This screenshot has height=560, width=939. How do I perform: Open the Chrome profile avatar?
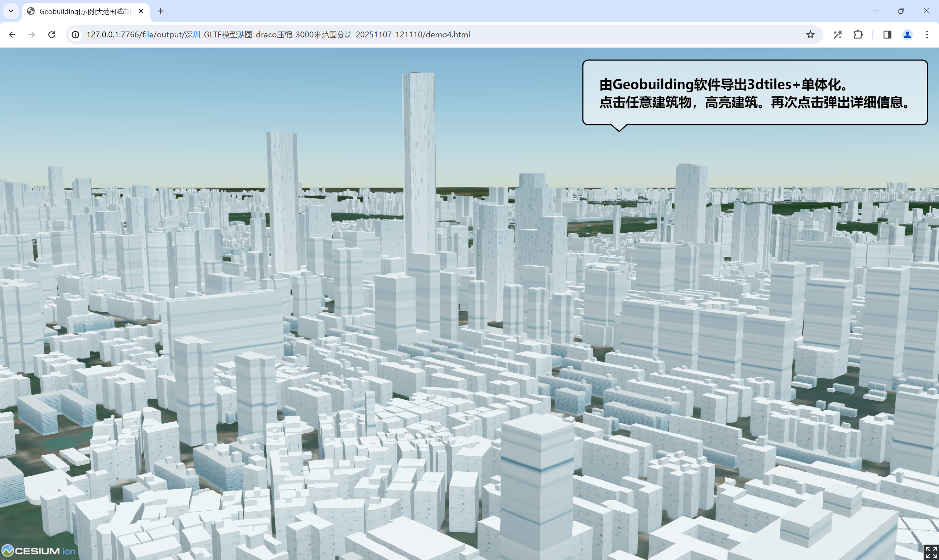[x=907, y=35]
